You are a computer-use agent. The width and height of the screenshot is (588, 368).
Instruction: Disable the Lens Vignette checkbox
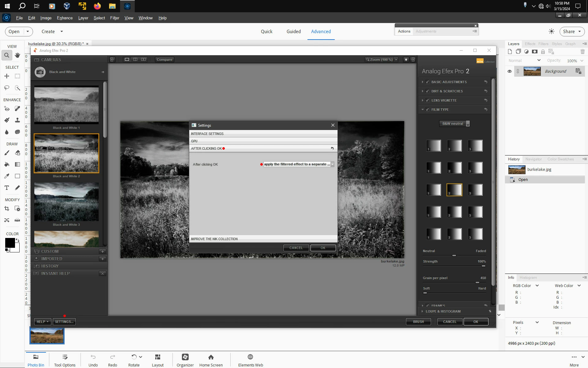428,100
